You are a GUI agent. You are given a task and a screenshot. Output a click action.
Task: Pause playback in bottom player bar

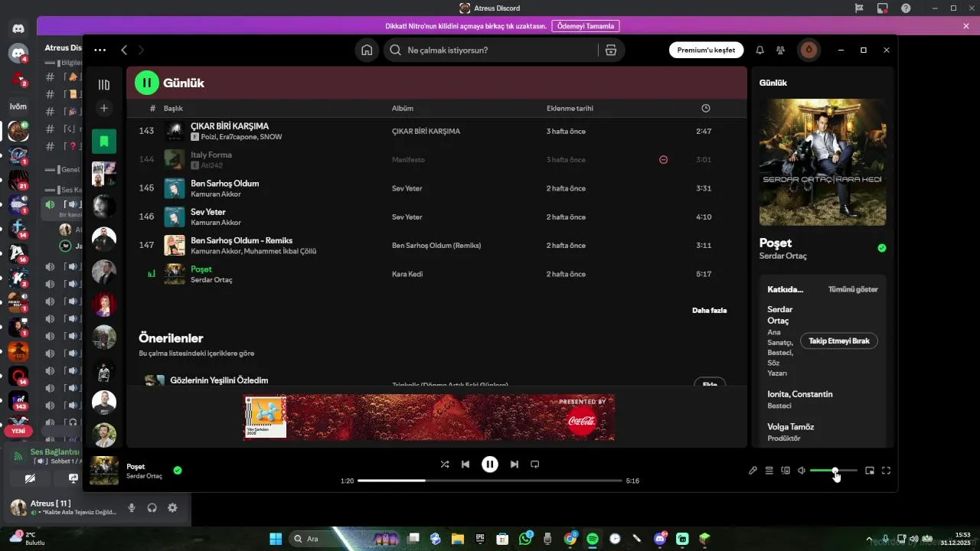(490, 464)
